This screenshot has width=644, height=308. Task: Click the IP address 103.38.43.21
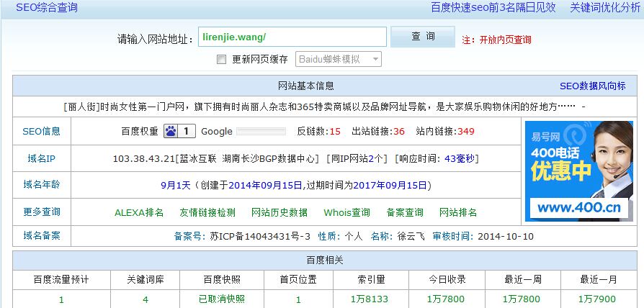(144, 159)
